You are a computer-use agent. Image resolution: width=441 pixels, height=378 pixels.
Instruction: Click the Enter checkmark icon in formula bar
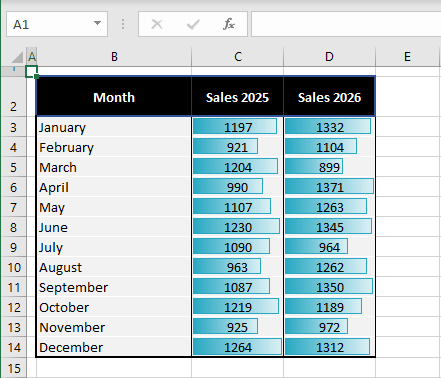(x=193, y=24)
